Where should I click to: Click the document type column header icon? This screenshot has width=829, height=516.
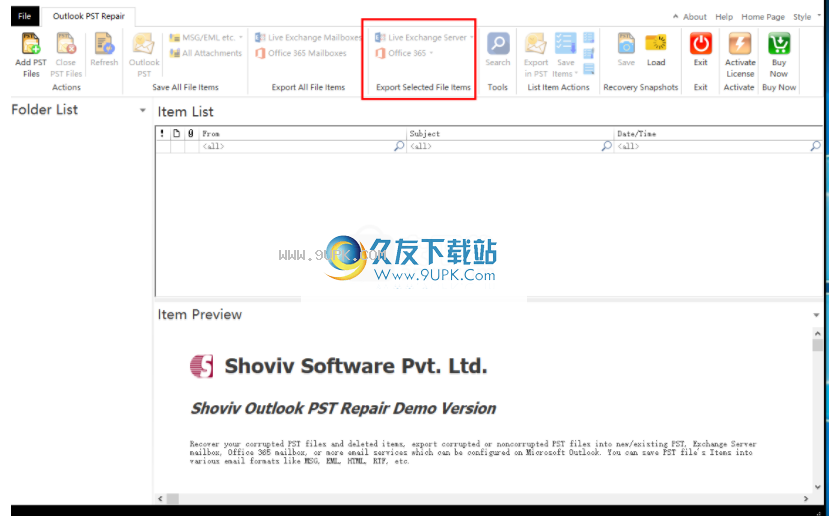(177, 134)
